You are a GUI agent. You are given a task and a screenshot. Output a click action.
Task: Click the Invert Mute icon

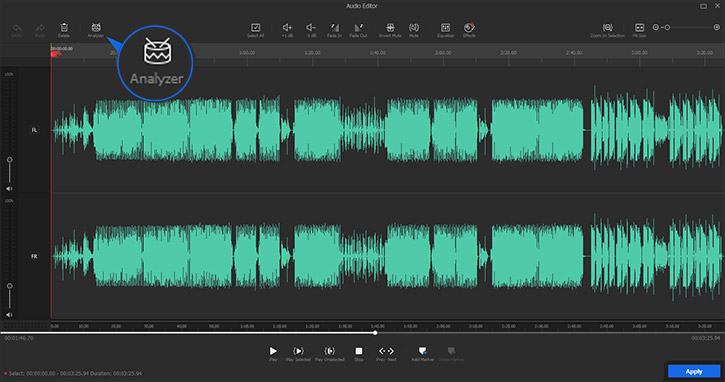[390, 28]
